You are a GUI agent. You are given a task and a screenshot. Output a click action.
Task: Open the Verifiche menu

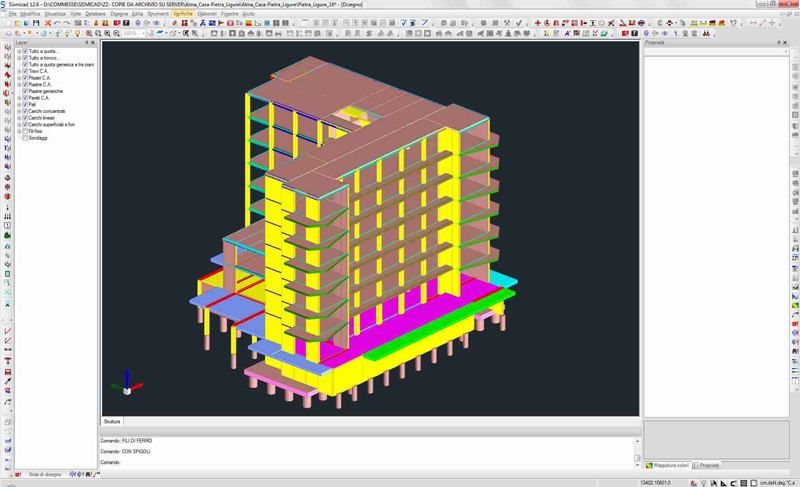[183, 14]
